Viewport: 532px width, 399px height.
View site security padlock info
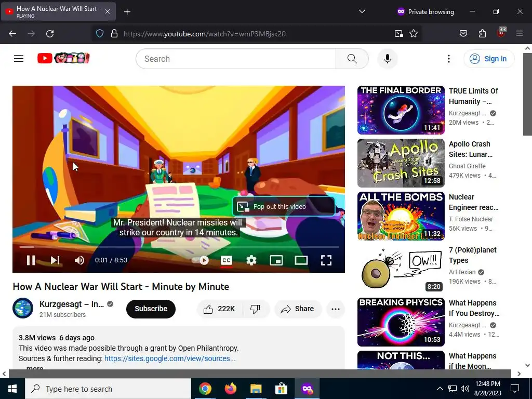(114, 34)
